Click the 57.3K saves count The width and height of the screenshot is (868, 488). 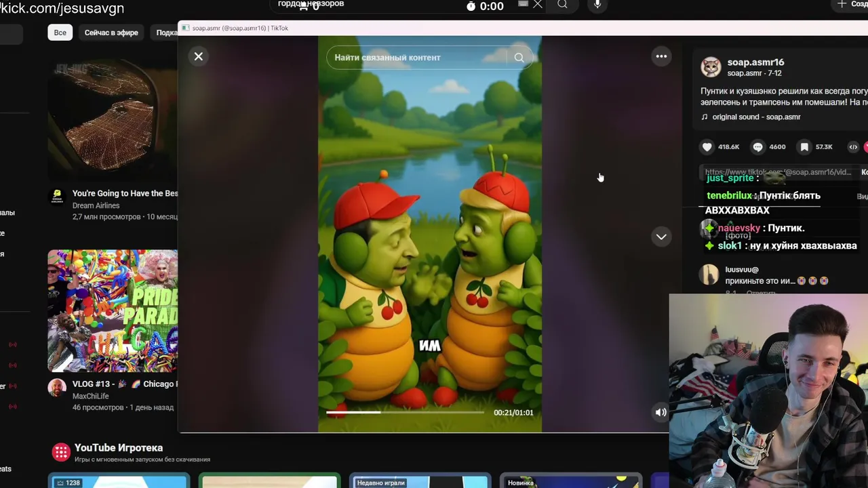point(824,147)
